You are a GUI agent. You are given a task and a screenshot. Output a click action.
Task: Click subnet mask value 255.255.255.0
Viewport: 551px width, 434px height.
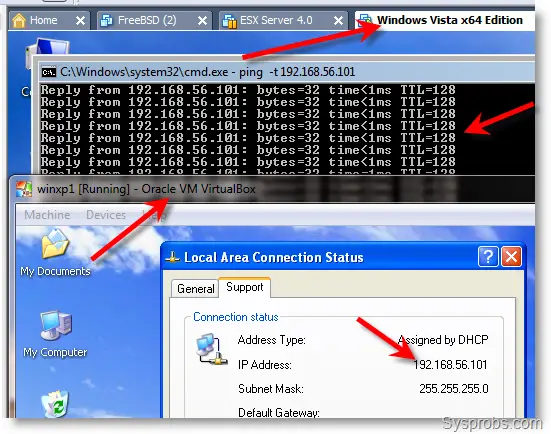click(453, 389)
